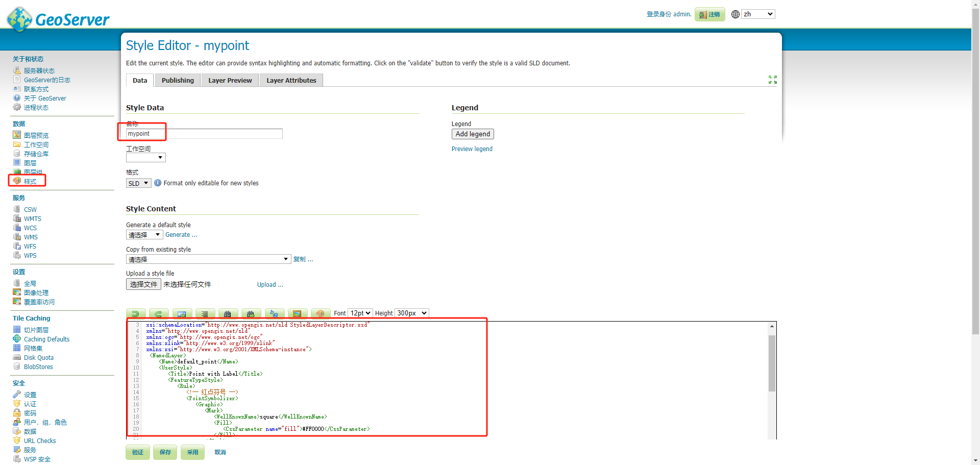
Task: Open URL Checks security page
Action: click(x=40, y=441)
